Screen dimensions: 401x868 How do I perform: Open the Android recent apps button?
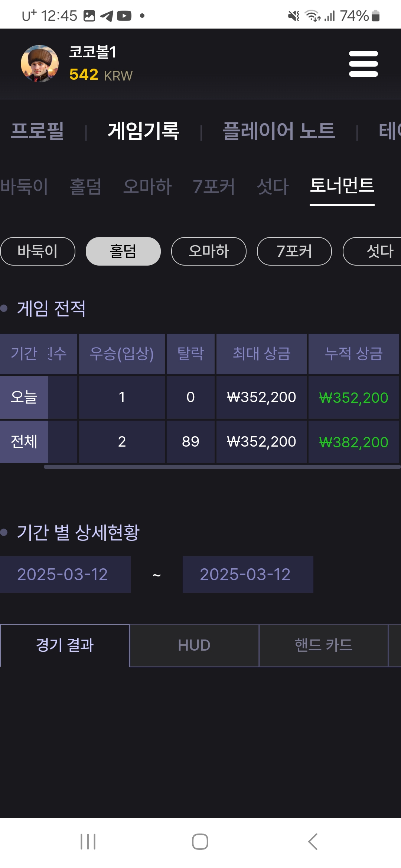(88, 841)
